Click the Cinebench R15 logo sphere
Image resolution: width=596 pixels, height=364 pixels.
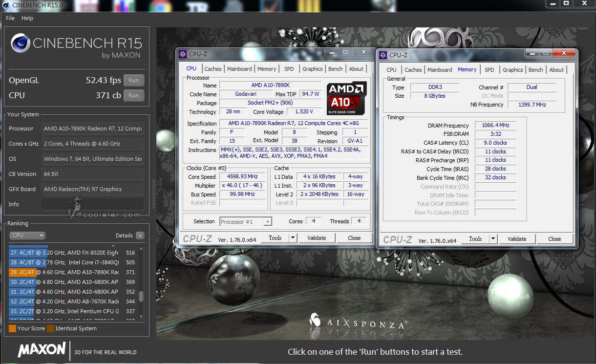point(20,43)
